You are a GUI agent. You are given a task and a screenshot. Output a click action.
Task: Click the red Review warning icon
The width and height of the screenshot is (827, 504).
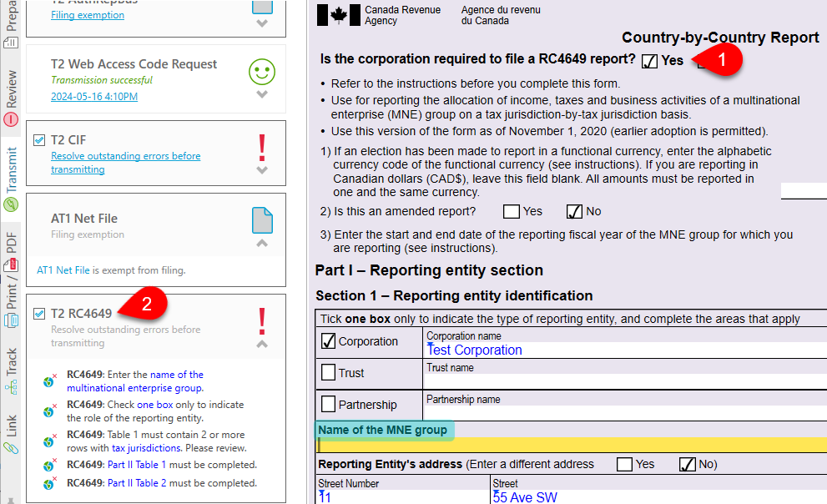click(x=11, y=119)
